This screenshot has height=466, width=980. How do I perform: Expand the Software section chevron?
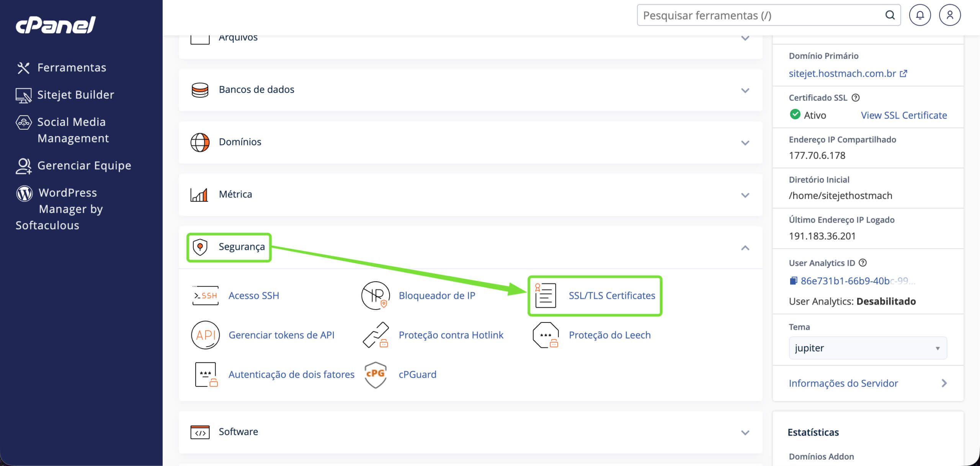click(745, 433)
